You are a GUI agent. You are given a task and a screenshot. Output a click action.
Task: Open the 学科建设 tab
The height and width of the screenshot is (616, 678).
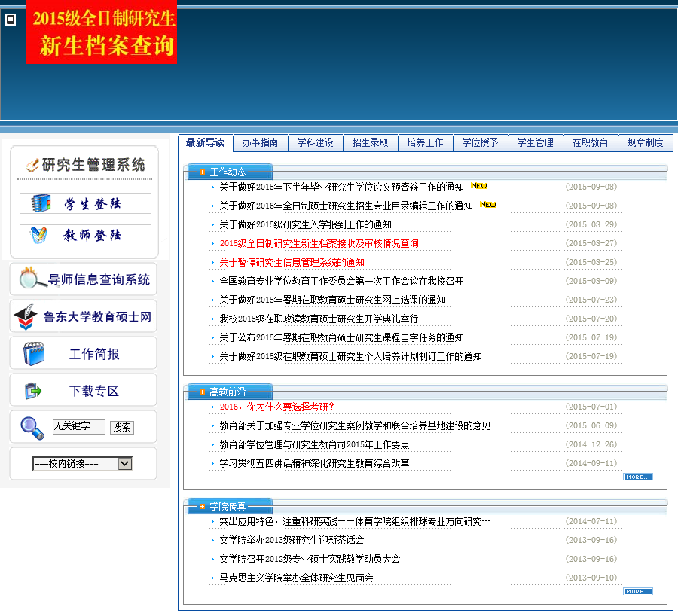[315, 142]
